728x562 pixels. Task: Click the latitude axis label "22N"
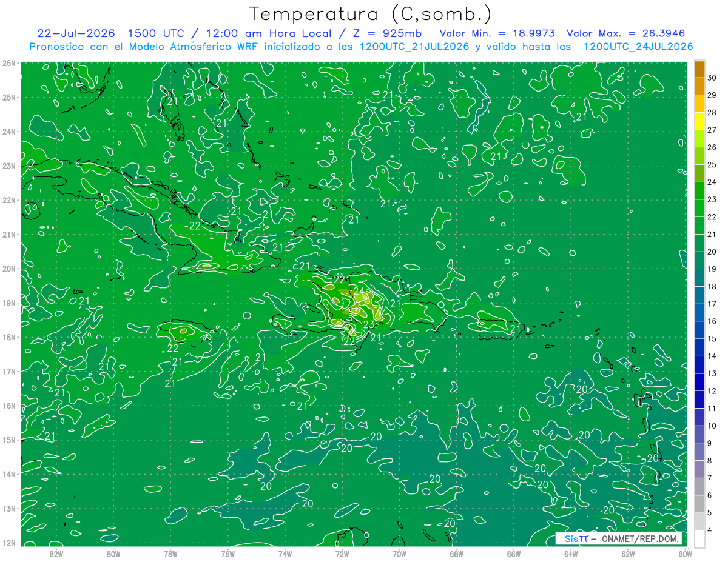(8, 200)
